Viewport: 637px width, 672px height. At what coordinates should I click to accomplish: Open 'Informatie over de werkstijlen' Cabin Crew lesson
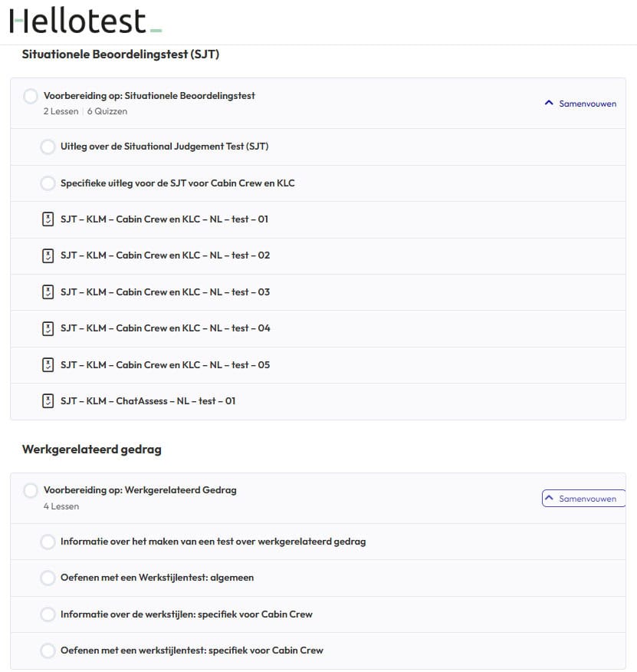point(186,614)
